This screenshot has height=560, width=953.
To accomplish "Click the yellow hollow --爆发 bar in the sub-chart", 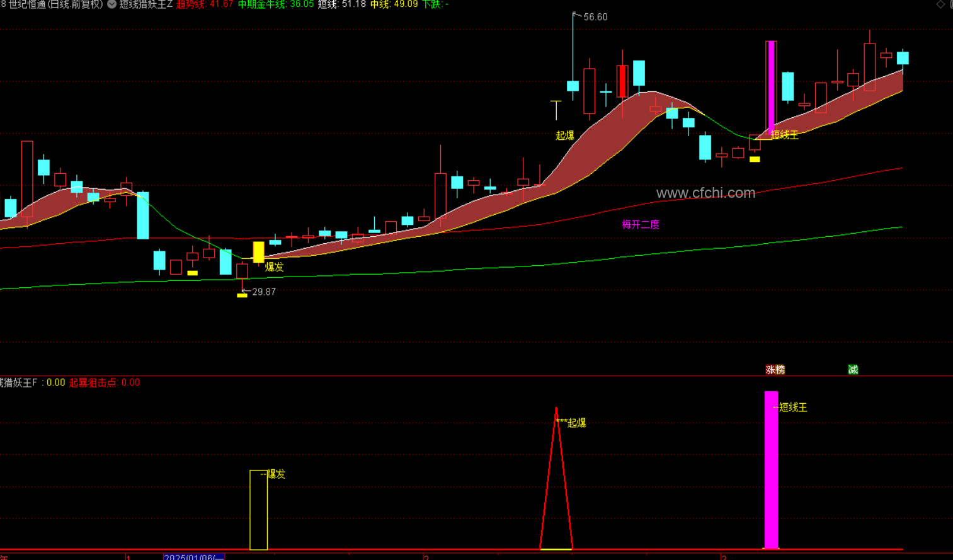I will [258, 510].
